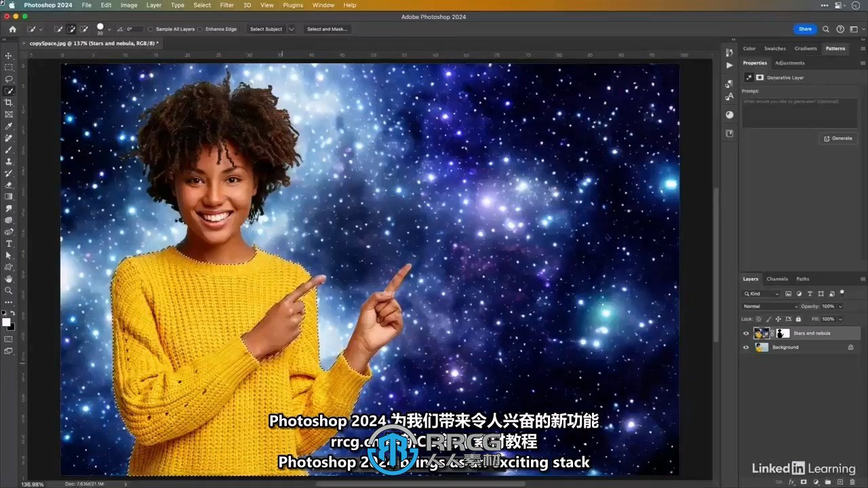Open the tool preset picker dropdown
The image size is (868, 488).
point(41,30)
